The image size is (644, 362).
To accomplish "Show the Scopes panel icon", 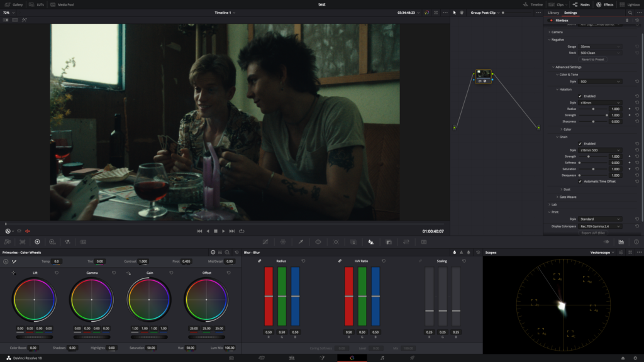I will 621,242.
